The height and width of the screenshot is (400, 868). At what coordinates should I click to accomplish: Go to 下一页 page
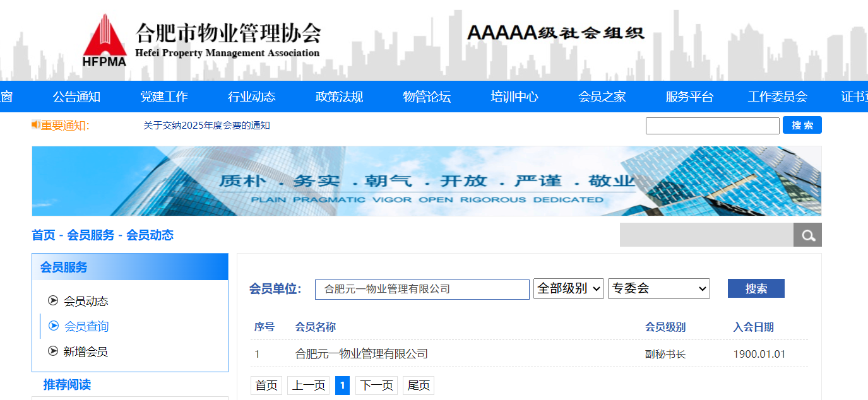coord(377,385)
